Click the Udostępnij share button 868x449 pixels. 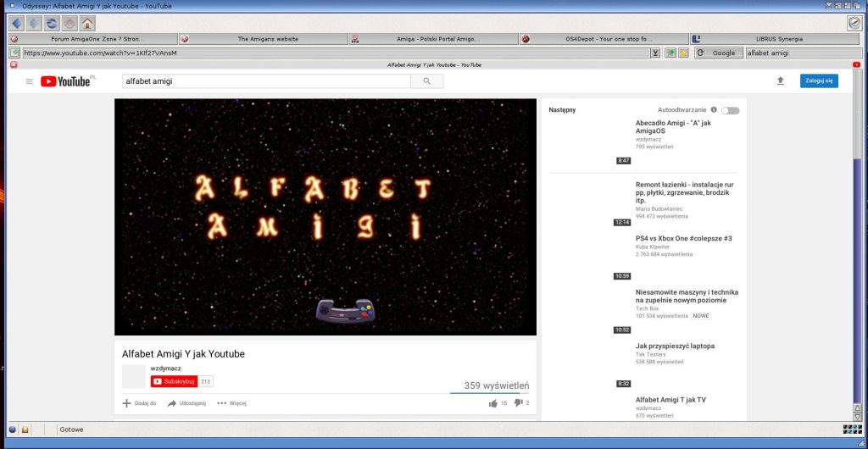(186, 403)
